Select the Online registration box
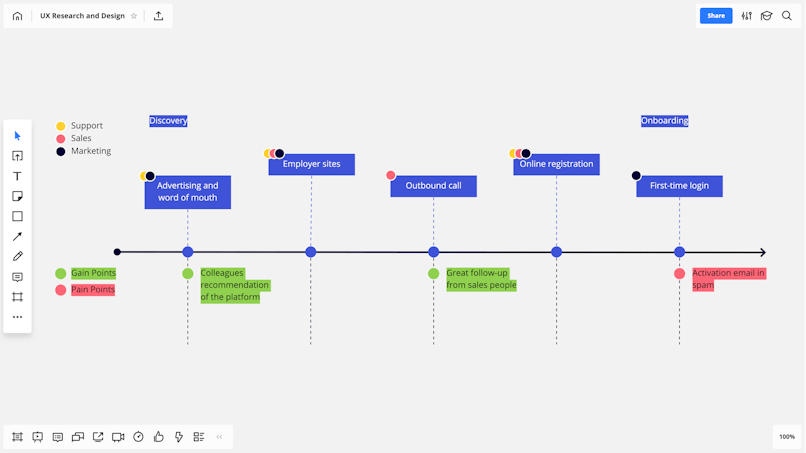 [x=556, y=164]
